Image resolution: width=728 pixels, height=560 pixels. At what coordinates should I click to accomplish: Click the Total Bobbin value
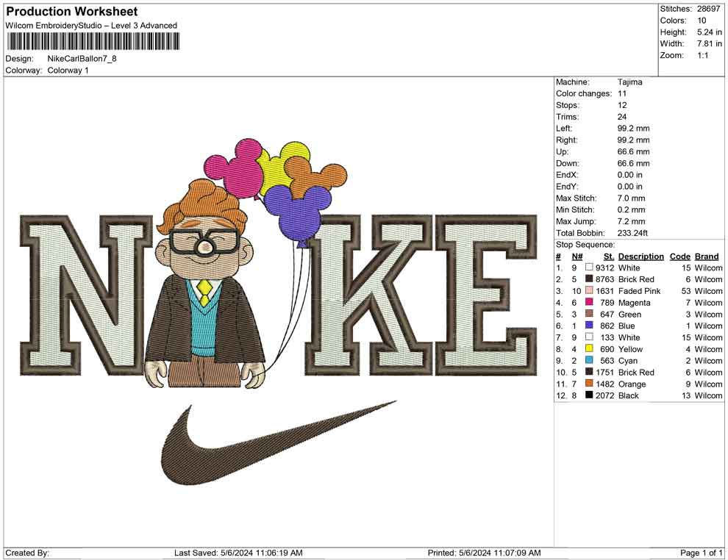(x=633, y=233)
